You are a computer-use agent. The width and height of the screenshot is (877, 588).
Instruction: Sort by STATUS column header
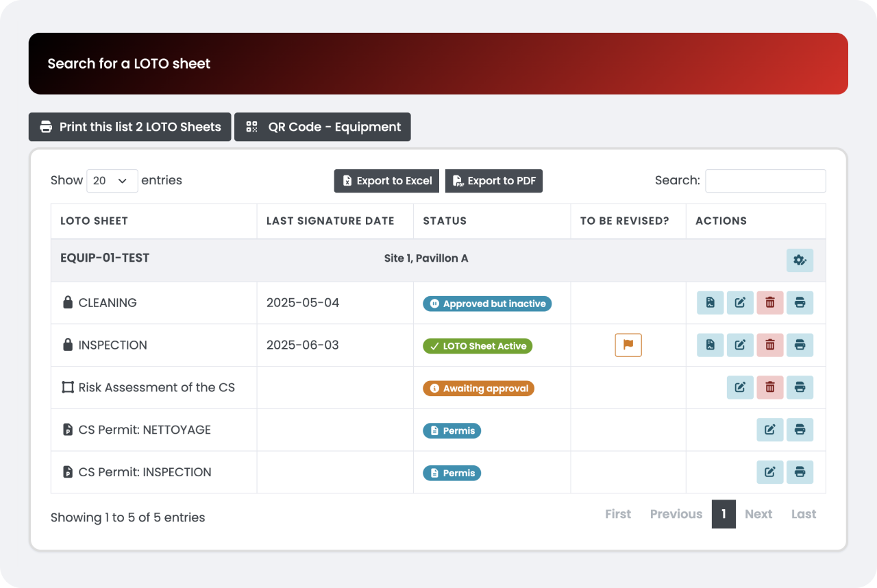coord(492,221)
